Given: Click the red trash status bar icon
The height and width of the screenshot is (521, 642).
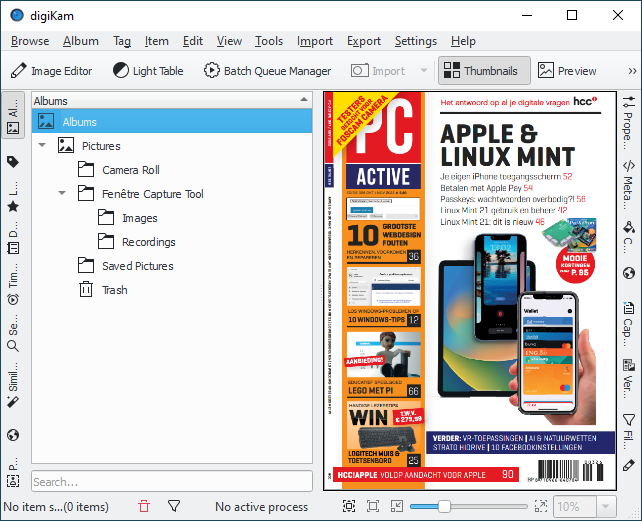Looking at the screenshot, I should pyautogui.click(x=144, y=507).
